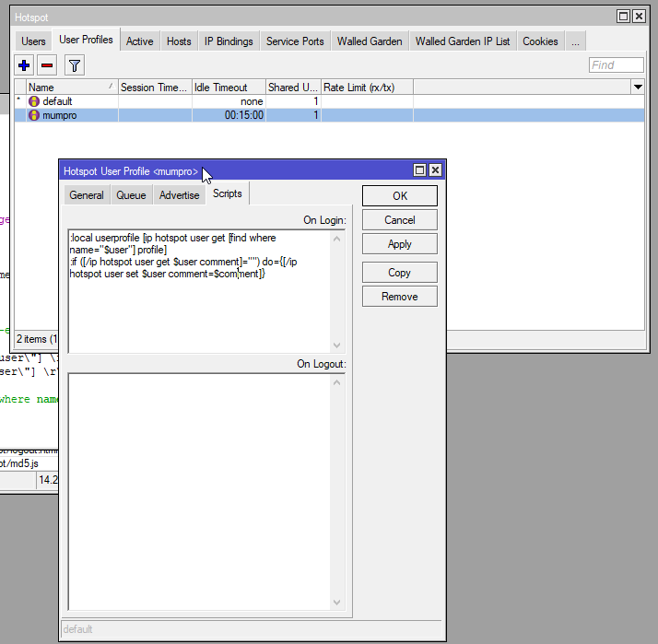Click the Copy button
The height and width of the screenshot is (644, 658).
tap(400, 273)
